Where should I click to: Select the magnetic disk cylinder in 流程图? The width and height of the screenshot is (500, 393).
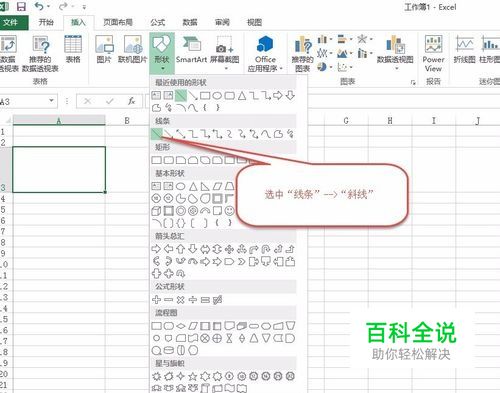[x=169, y=350]
